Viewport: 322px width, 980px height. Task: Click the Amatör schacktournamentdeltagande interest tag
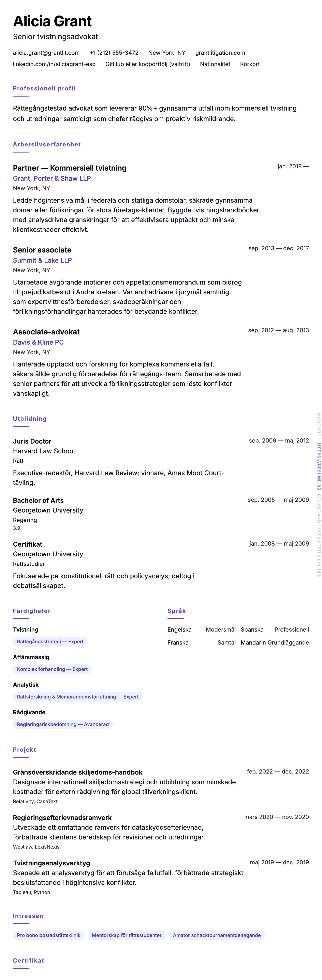(x=217, y=936)
